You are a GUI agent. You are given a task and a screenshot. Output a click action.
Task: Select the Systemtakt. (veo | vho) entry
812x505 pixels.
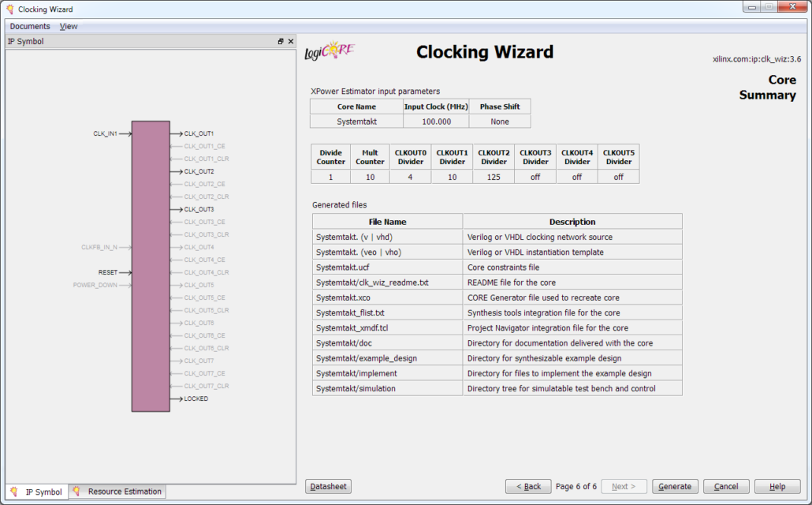(359, 252)
